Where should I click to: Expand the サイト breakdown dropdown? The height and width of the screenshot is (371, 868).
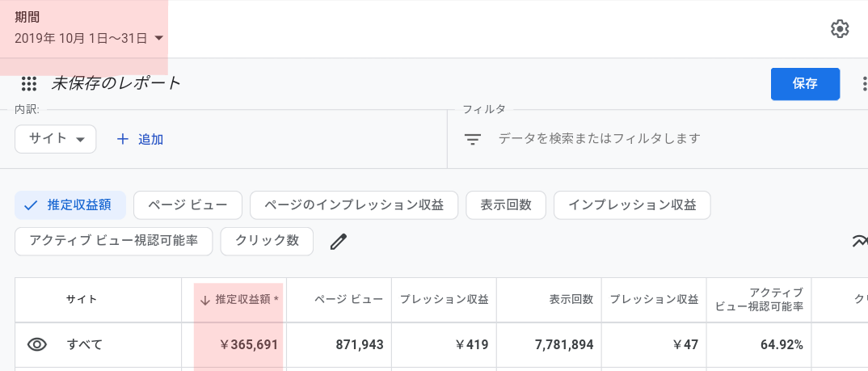point(55,139)
